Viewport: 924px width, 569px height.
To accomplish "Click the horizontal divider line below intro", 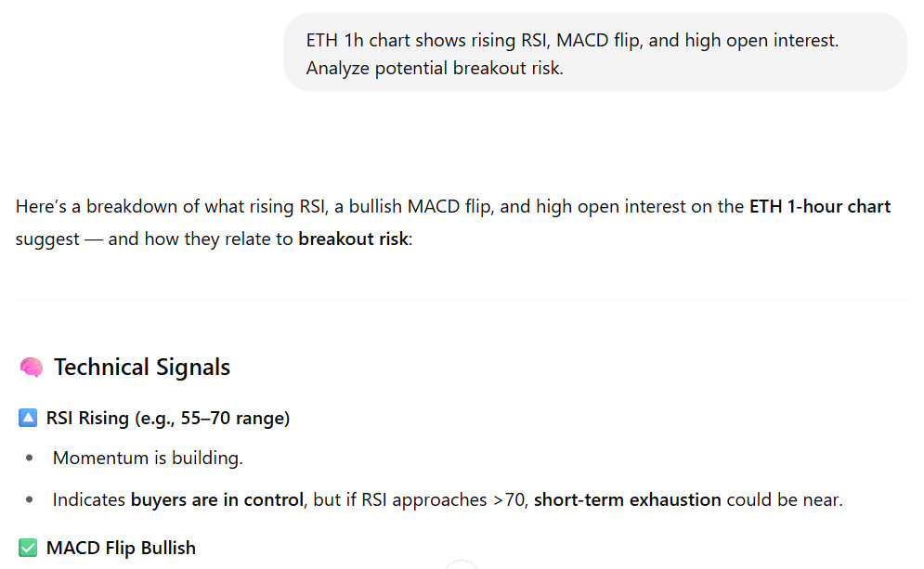I will (x=462, y=300).
